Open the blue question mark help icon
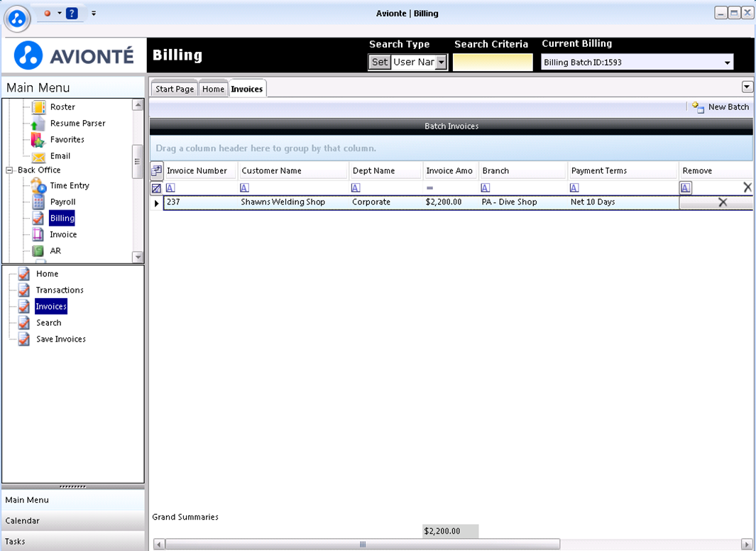Viewport: 756px width, 551px height. tap(72, 13)
